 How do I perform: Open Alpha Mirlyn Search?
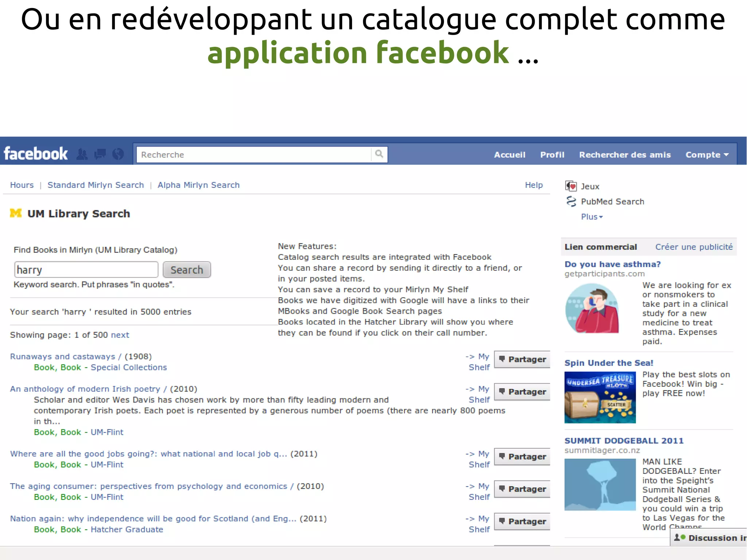point(198,185)
